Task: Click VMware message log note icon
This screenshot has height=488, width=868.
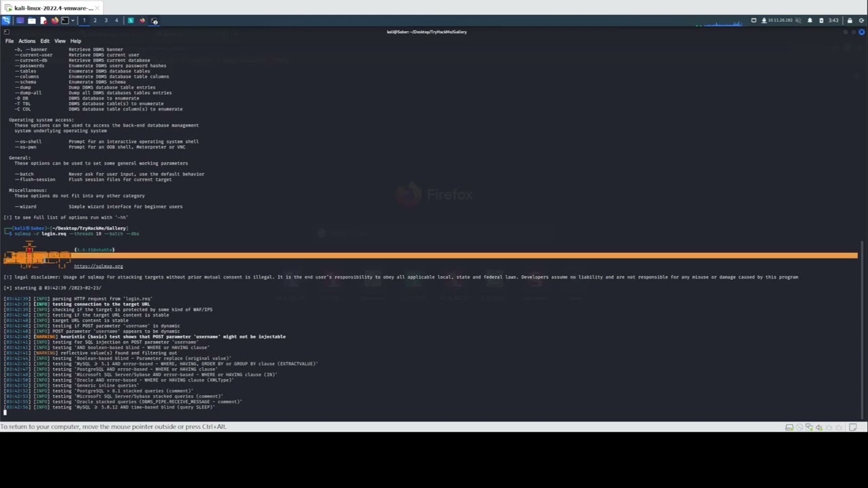Action: point(853,427)
